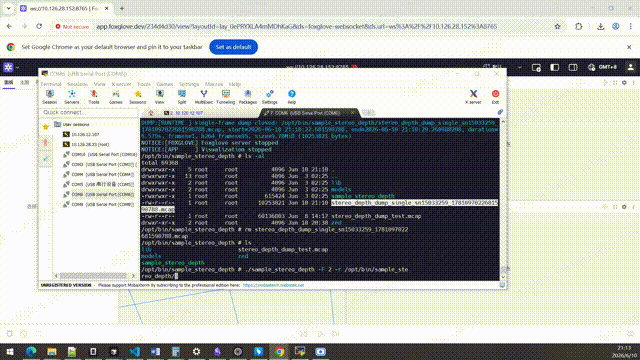Open the Sessions star toolbar icon

(138, 97)
